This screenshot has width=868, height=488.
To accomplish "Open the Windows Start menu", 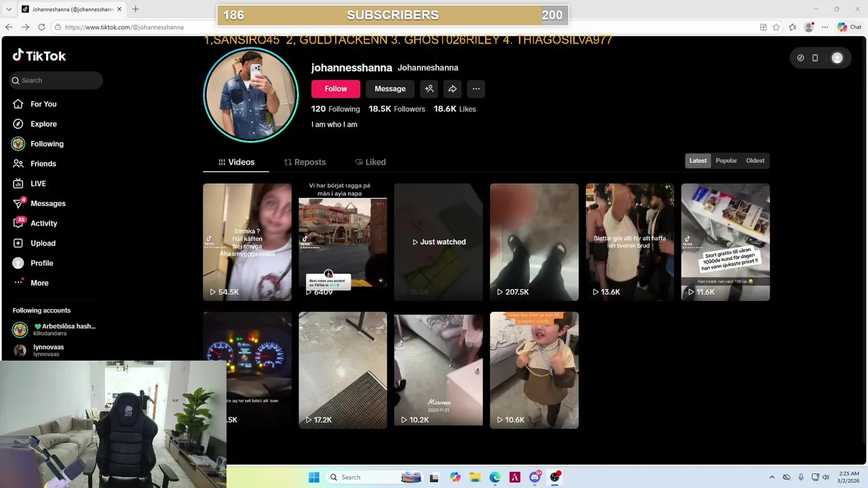I will [x=314, y=477].
